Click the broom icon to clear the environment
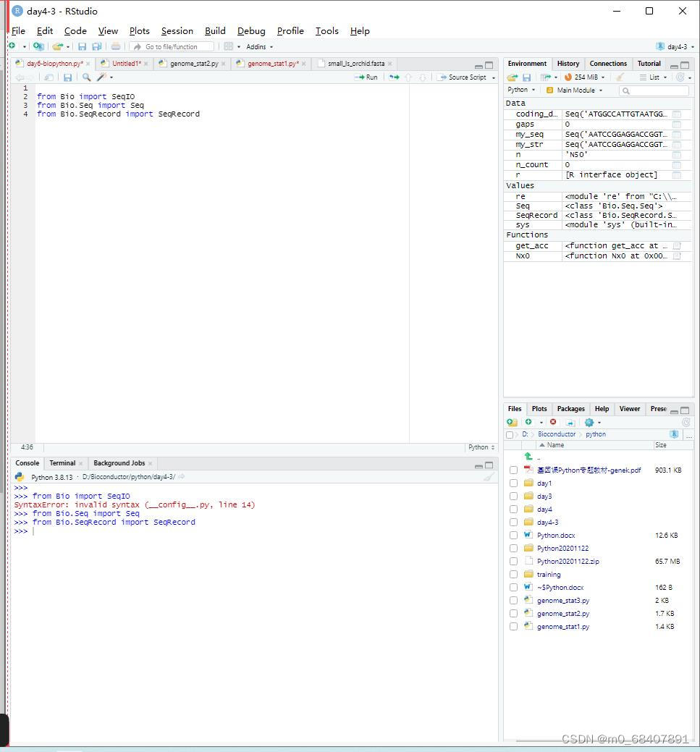 click(620, 77)
